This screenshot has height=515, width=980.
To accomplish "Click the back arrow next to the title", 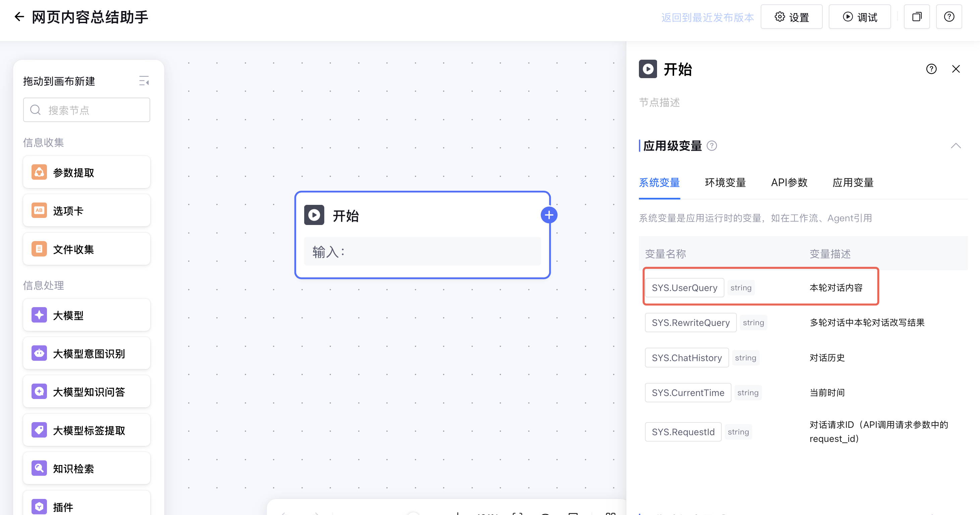I will click(x=19, y=17).
